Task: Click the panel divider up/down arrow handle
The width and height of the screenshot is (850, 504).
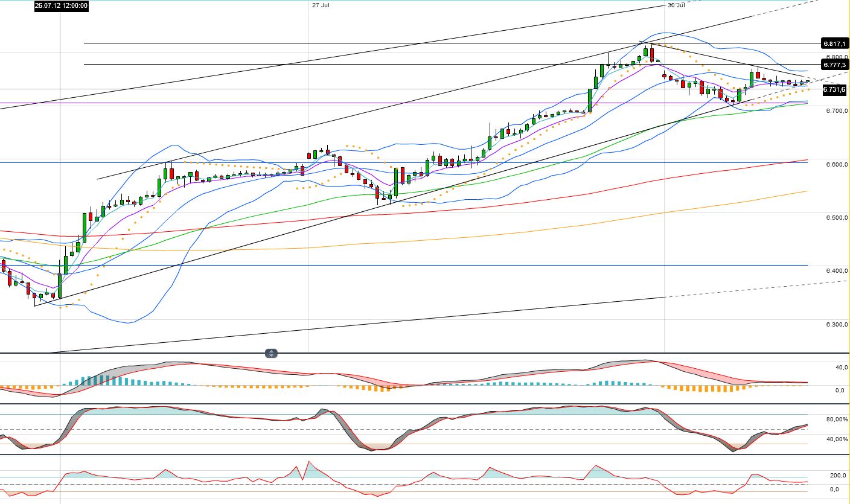Action: pos(271,354)
